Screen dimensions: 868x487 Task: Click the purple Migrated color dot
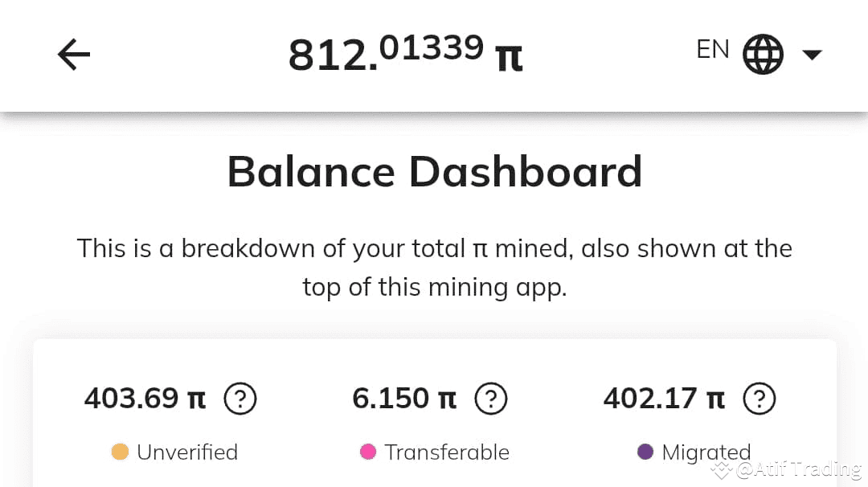[x=645, y=452]
